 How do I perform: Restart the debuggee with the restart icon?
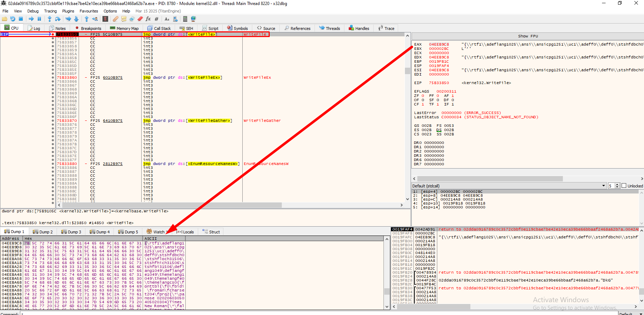click(13, 19)
